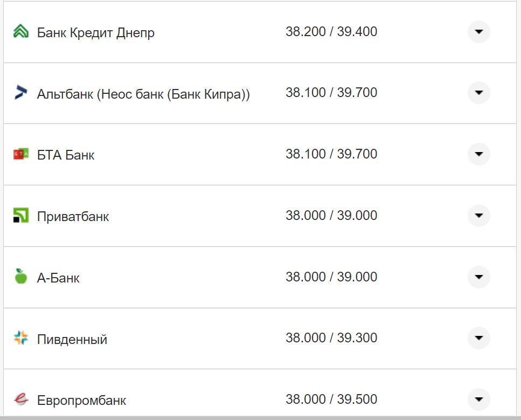Open the Европромбанк dropdown arrow
Screen dimensions: 521x420
click(478, 400)
